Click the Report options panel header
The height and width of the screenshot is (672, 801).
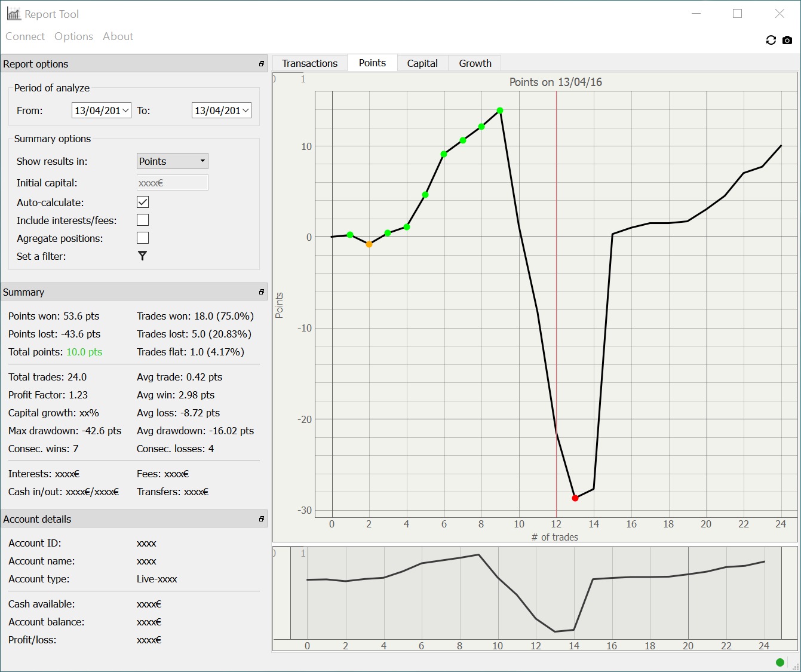tap(134, 64)
